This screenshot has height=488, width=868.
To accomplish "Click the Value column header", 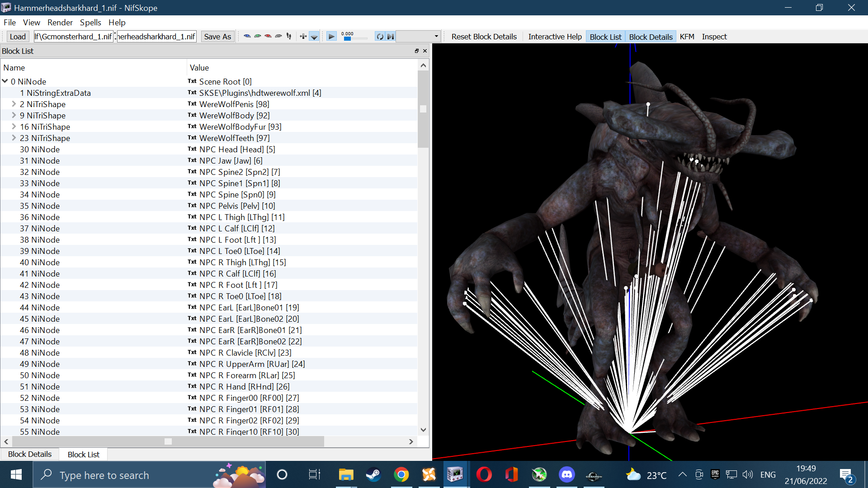I will (302, 67).
